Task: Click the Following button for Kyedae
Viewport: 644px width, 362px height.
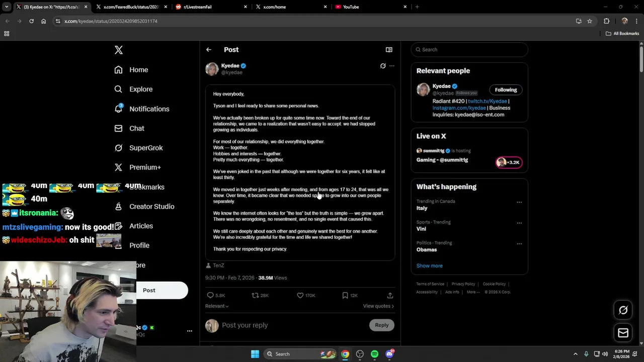Action: click(506, 90)
